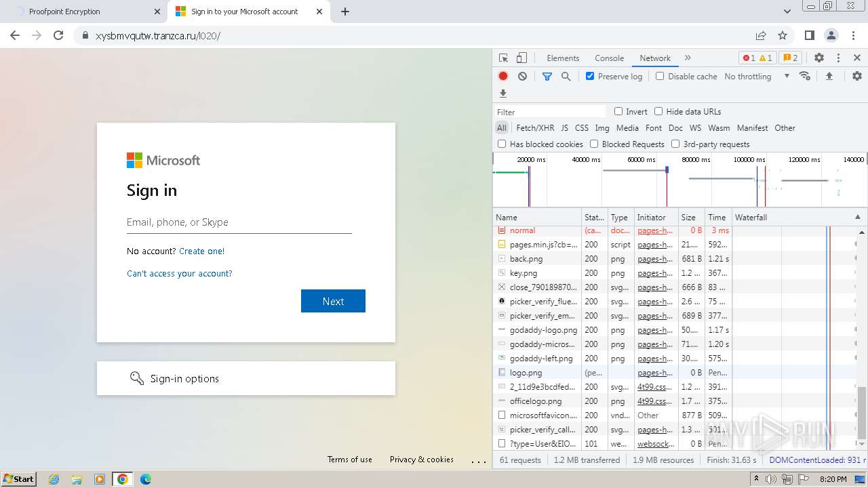
Task: Filter requests by CSS type
Action: click(582, 127)
